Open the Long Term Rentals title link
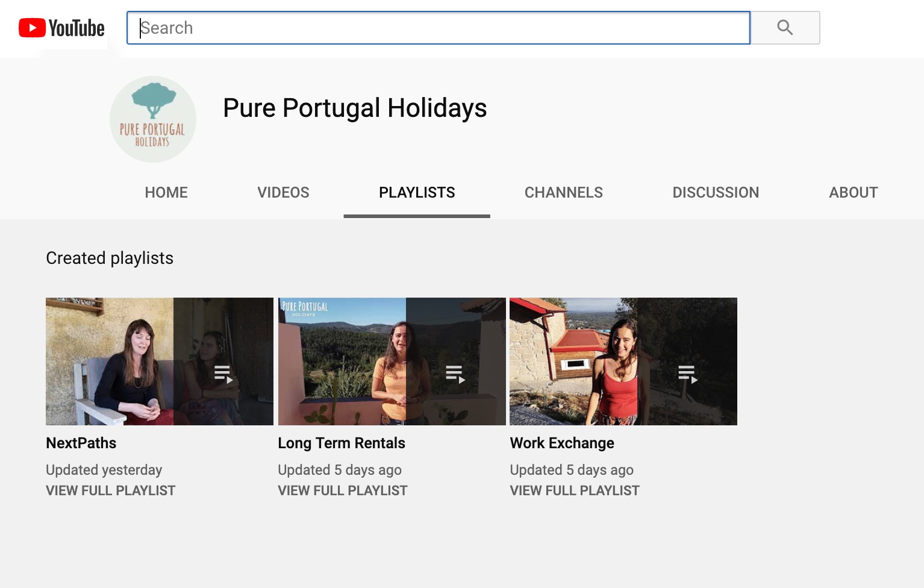 click(342, 443)
